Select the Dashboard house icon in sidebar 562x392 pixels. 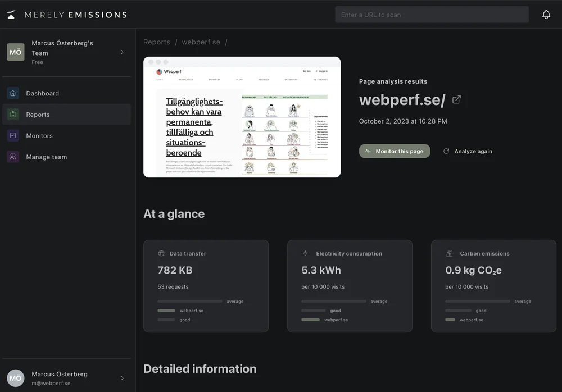point(12,93)
